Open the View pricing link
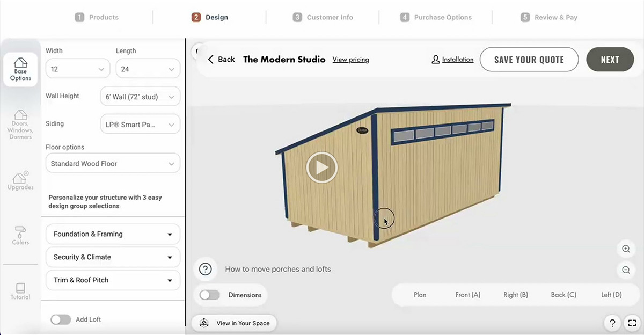This screenshot has height=335, width=644. [350, 60]
